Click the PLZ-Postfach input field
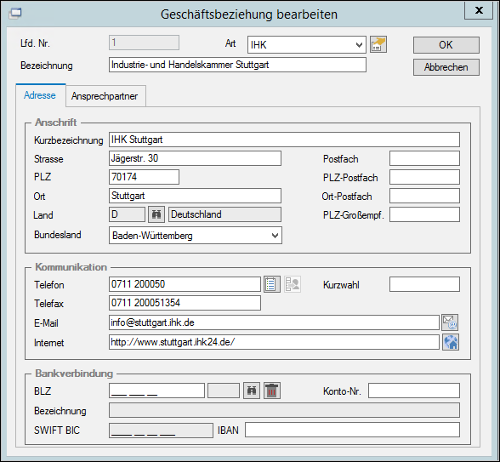Screen dimensions: 500x462 coord(424,177)
